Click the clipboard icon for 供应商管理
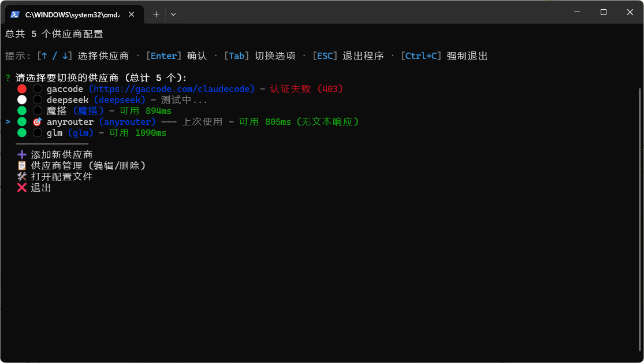This screenshot has height=363, width=644. tap(22, 166)
